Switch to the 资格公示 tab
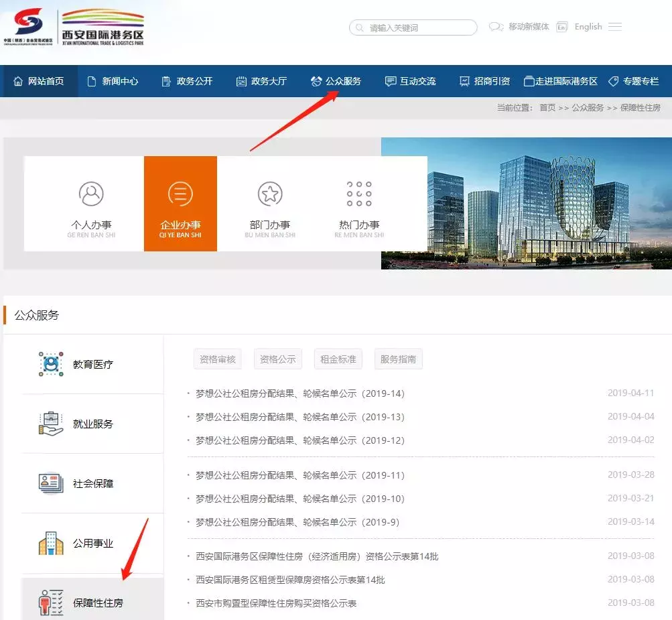This screenshot has height=620, width=672. 277,359
